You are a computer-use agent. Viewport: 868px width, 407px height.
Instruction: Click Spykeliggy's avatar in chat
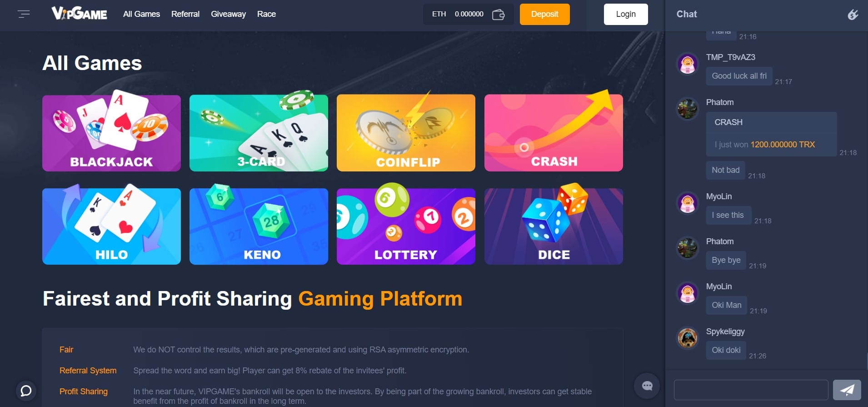[x=687, y=338]
